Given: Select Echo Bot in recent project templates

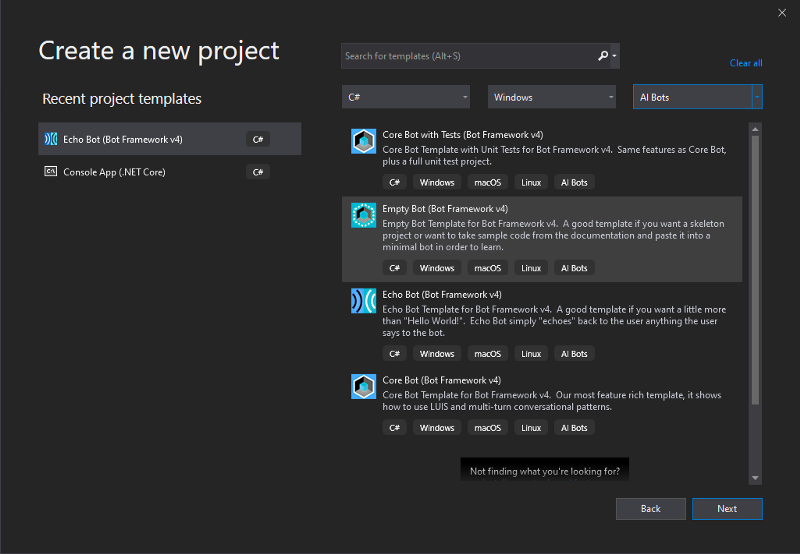Looking at the screenshot, I should 169,139.
